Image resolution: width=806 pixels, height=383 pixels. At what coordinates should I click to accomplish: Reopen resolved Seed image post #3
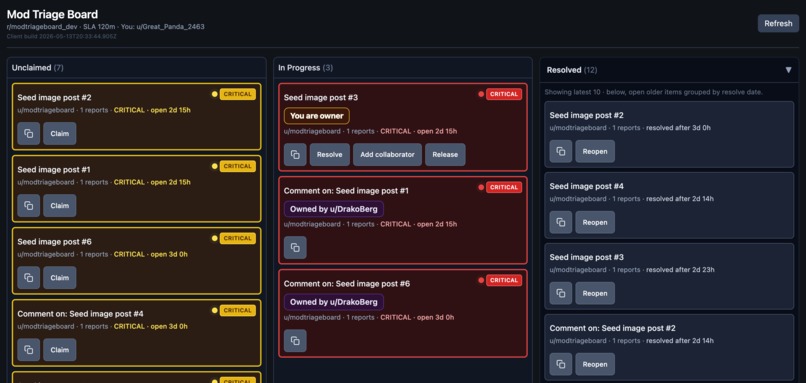595,294
